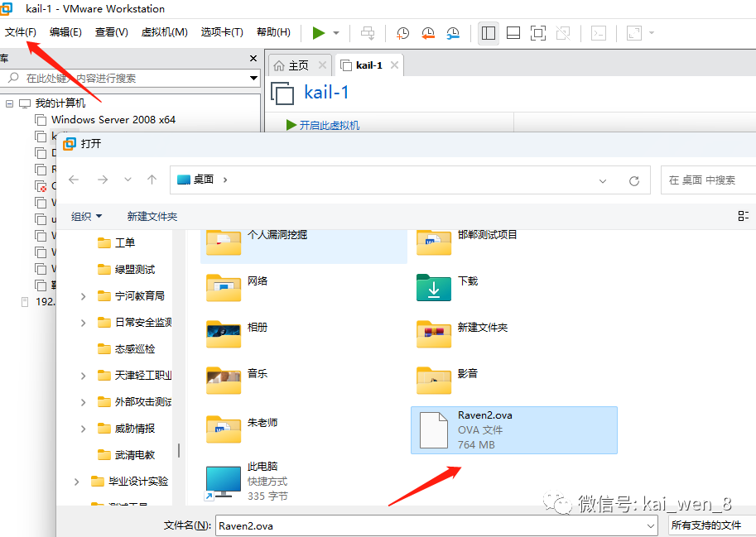Close the kail-1 tab

pyautogui.click(x=394, y=65)
